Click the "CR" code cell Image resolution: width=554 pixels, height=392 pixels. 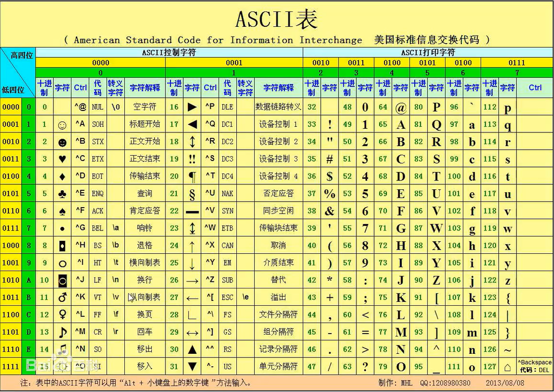(x=98, y=332)
